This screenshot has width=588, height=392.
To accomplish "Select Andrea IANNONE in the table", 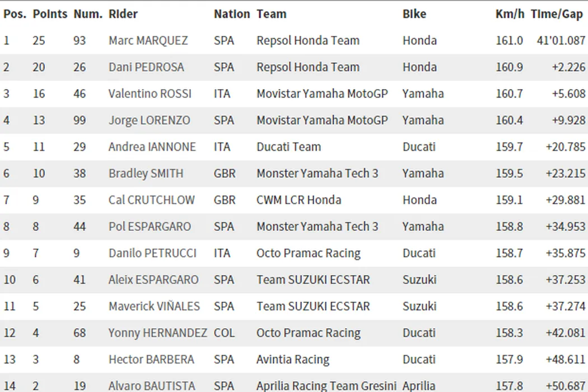I will pyautogui.click(x=152, y=147).
